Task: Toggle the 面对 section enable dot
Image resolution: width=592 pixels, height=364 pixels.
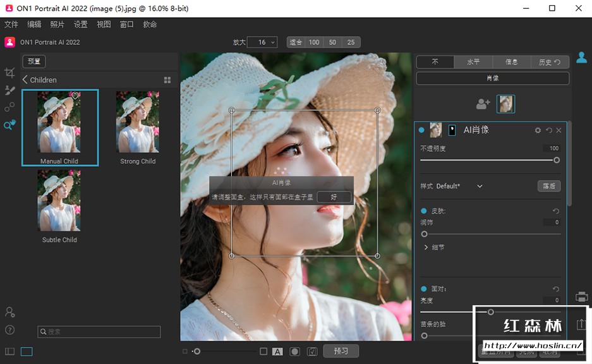Action: (x=423, y=289)
